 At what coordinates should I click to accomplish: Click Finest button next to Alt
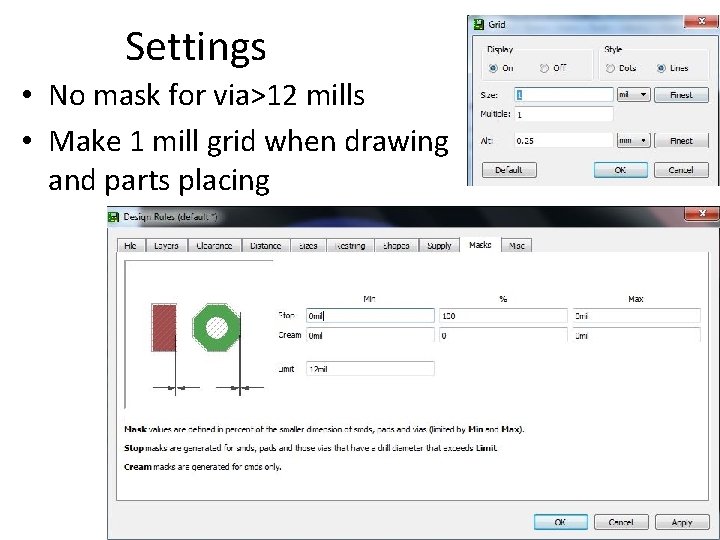click(681, 141)
